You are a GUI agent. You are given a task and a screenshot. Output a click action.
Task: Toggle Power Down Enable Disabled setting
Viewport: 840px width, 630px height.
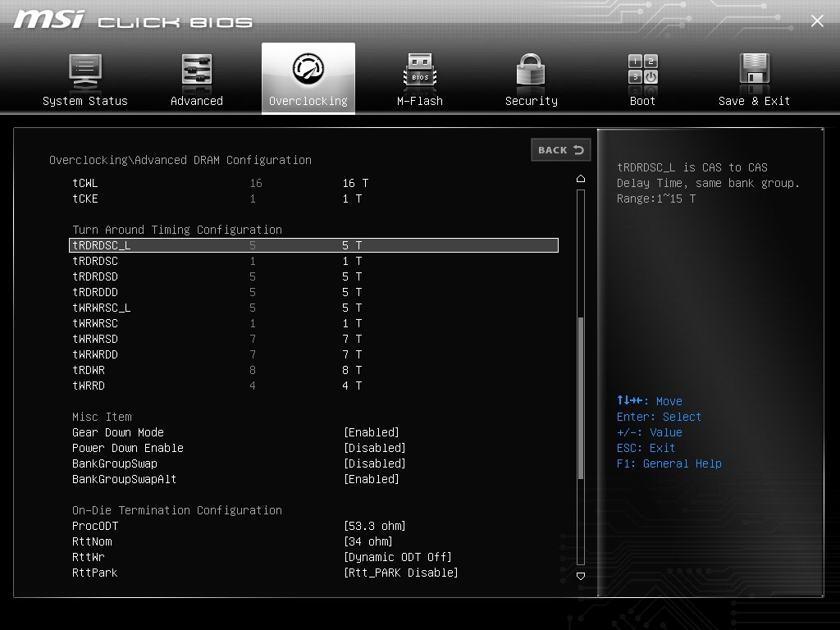tap(374, 448)
